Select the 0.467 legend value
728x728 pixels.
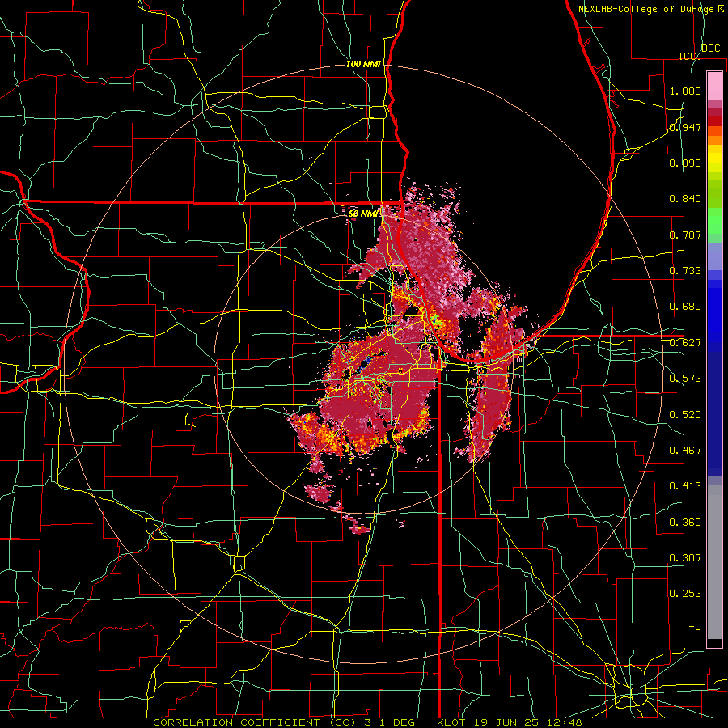point(685,451)
